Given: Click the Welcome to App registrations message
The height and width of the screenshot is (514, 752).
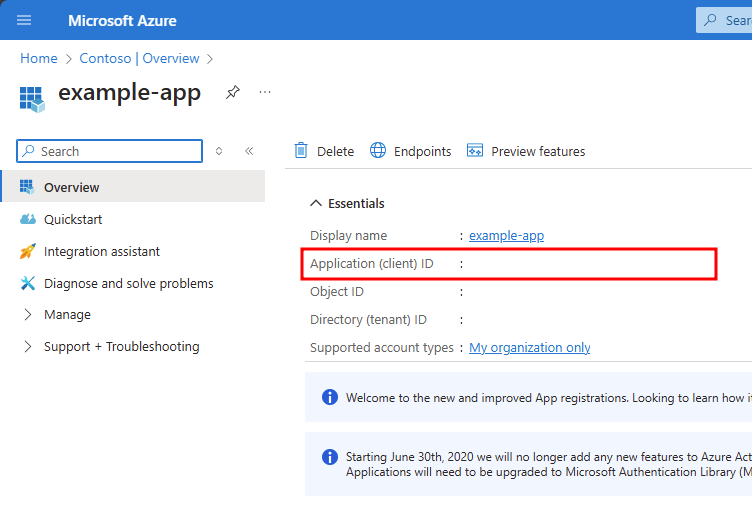Looking at the screenshot, I should coord(549,398).
